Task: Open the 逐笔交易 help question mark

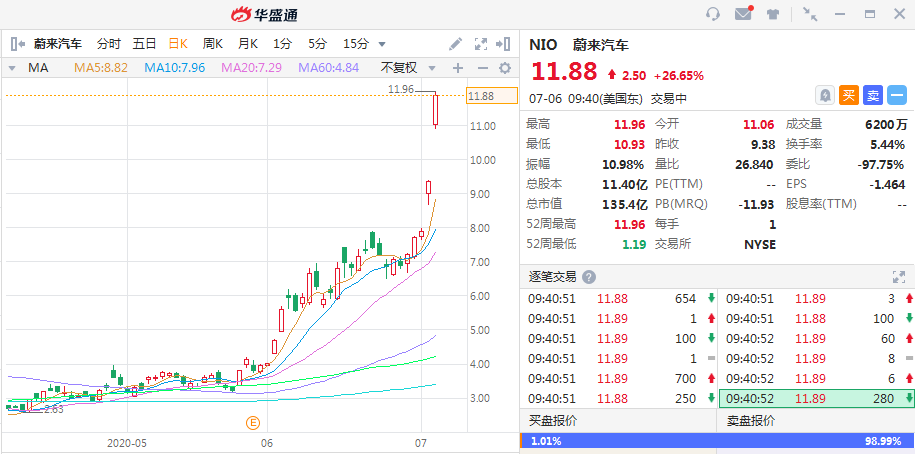Action: pos(589,277)
